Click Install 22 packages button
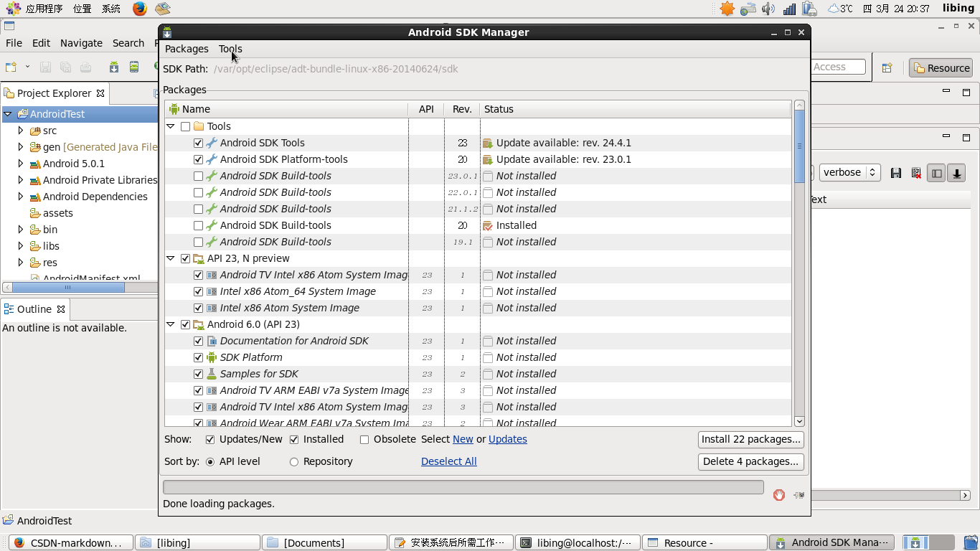Viewport: 980px width, 551px height. [750, 439]
